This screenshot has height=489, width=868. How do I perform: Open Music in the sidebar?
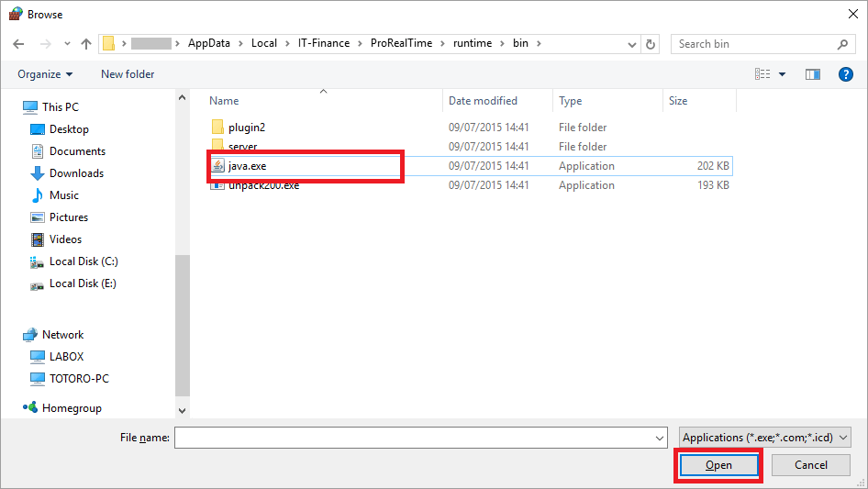pyautogui.click(x=63, y=195)
